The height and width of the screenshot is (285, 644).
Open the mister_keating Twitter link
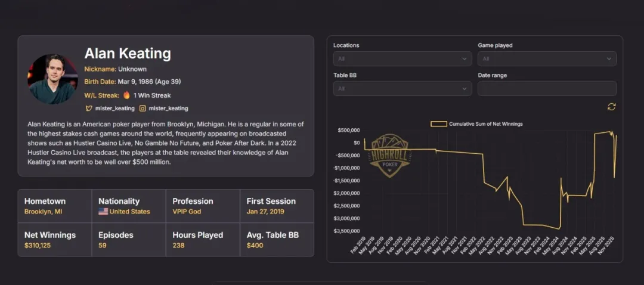click(x=115, y=109)
